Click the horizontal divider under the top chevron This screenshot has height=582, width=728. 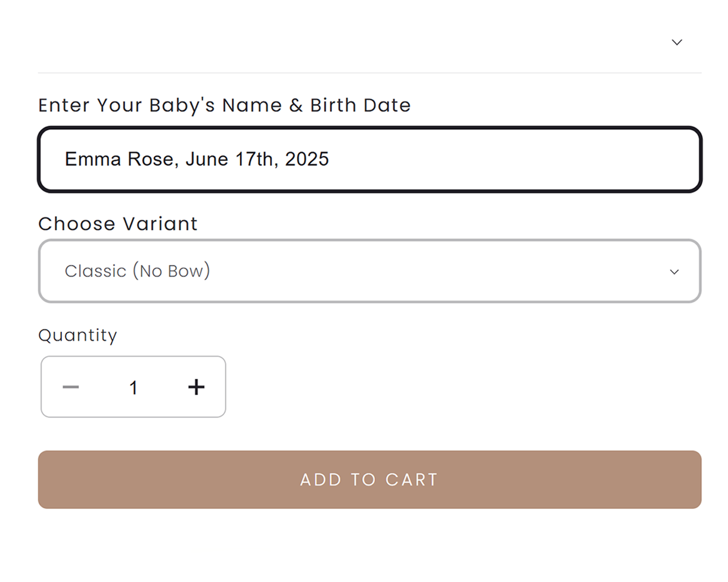pos(370,73)
